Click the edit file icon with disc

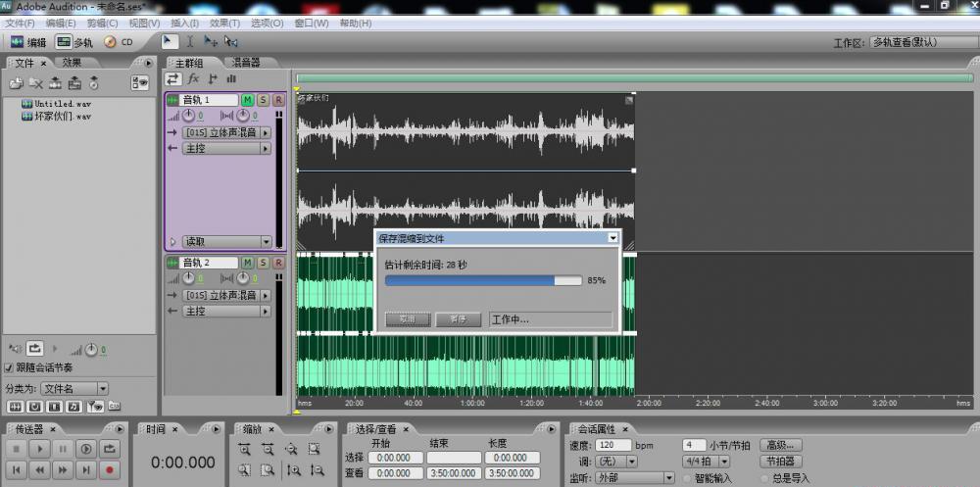[x=94, y=82]
